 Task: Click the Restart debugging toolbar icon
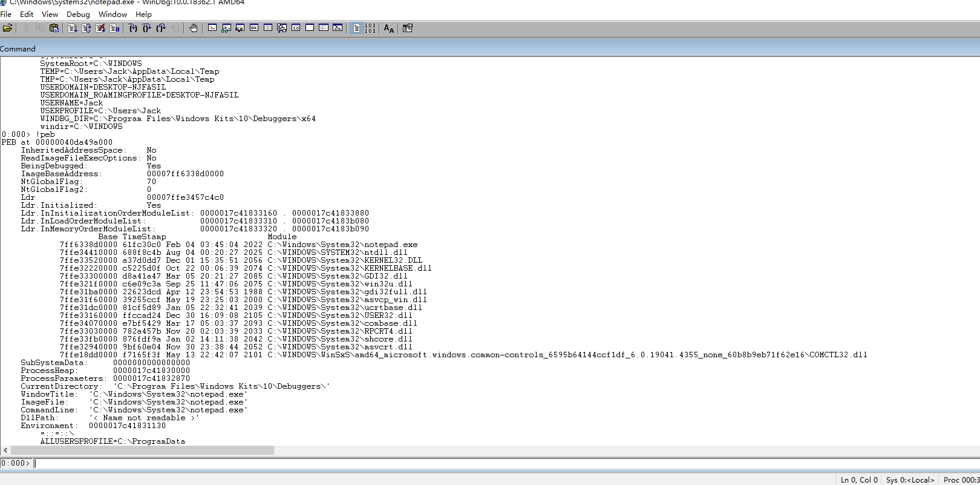point(87,28)
